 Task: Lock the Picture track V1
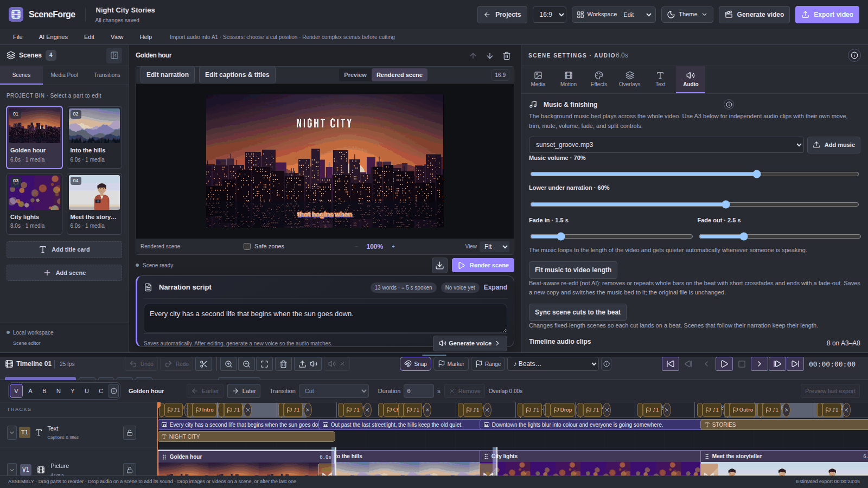tap(130, 470)
